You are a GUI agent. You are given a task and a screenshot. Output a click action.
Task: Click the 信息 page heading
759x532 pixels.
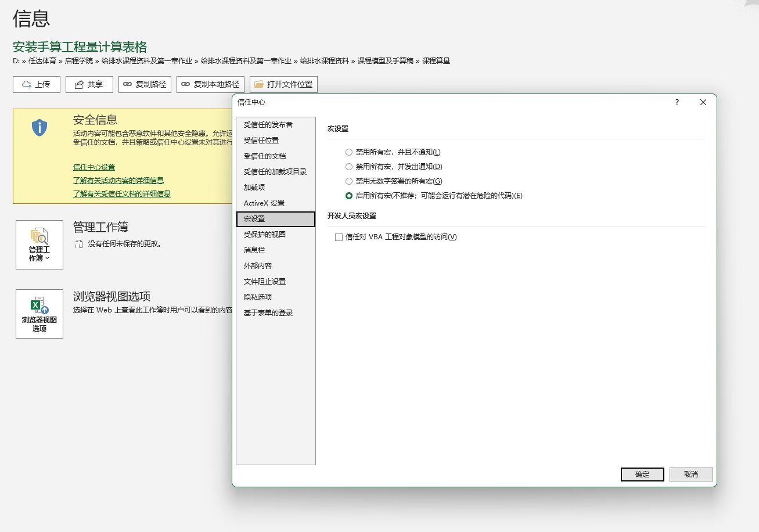point(31,19)
